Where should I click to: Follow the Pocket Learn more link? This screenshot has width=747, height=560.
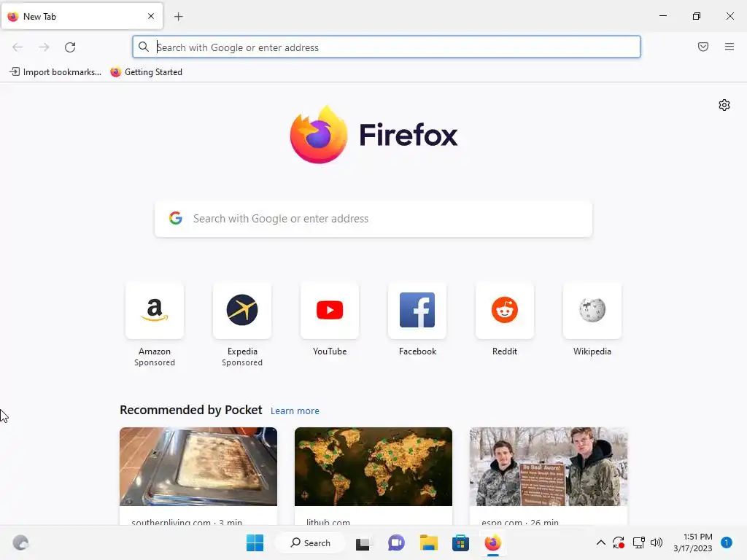pos(295,411)
